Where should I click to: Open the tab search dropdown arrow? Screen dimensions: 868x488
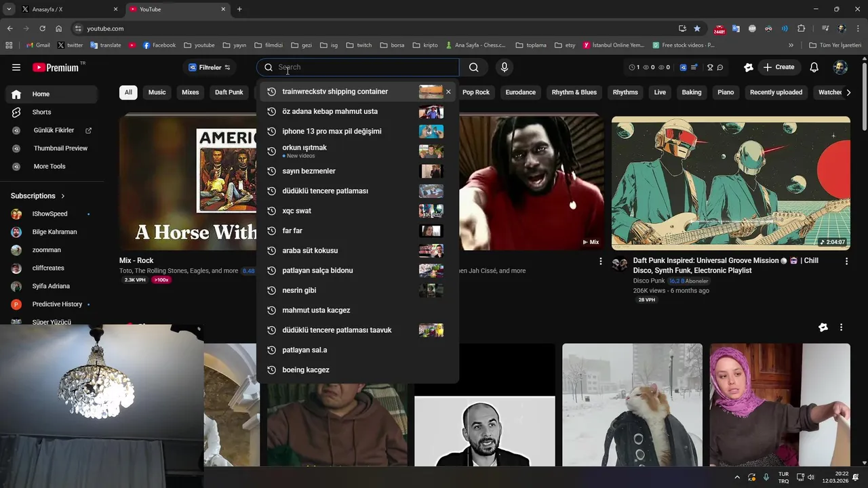9,9
